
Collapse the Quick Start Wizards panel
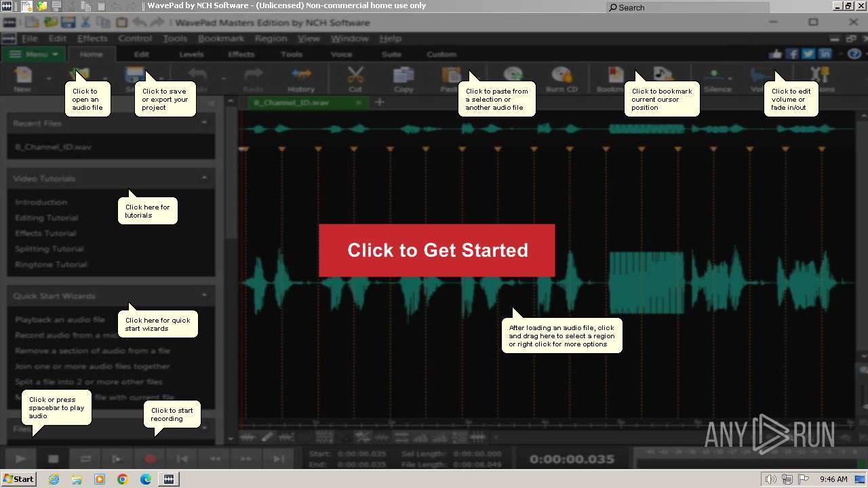pos(204,296)
